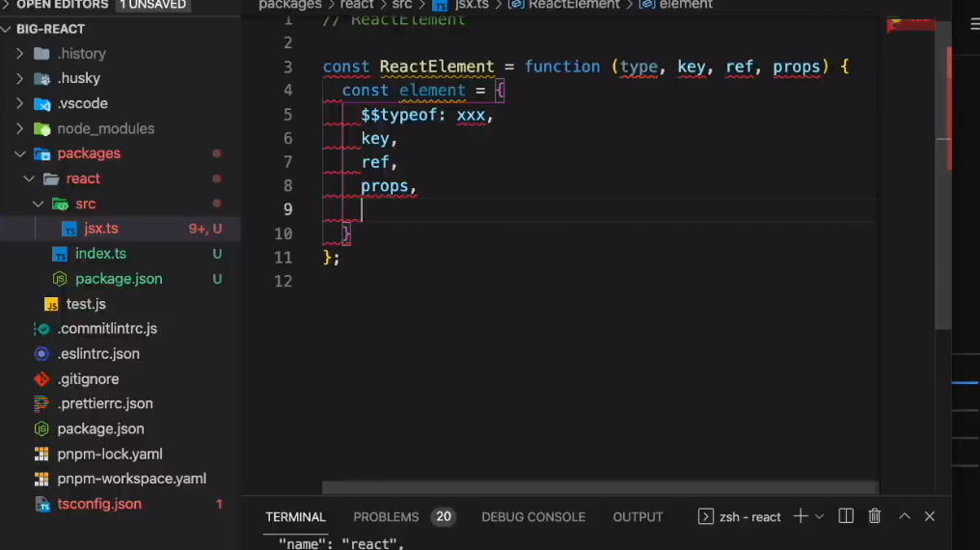Open tsconfig.json with error badge
The width and height of the screenshot is (980, 550).
coord(98,505)
